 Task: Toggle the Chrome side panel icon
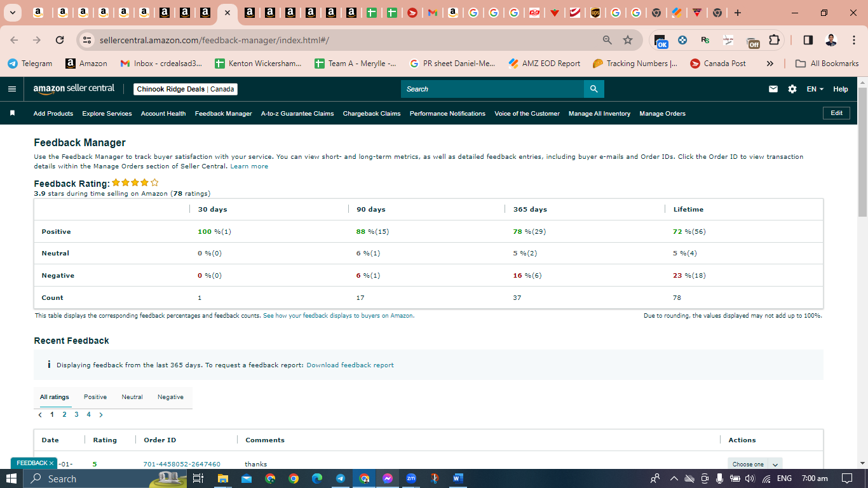pyautogui.click(x=808, y=40)
